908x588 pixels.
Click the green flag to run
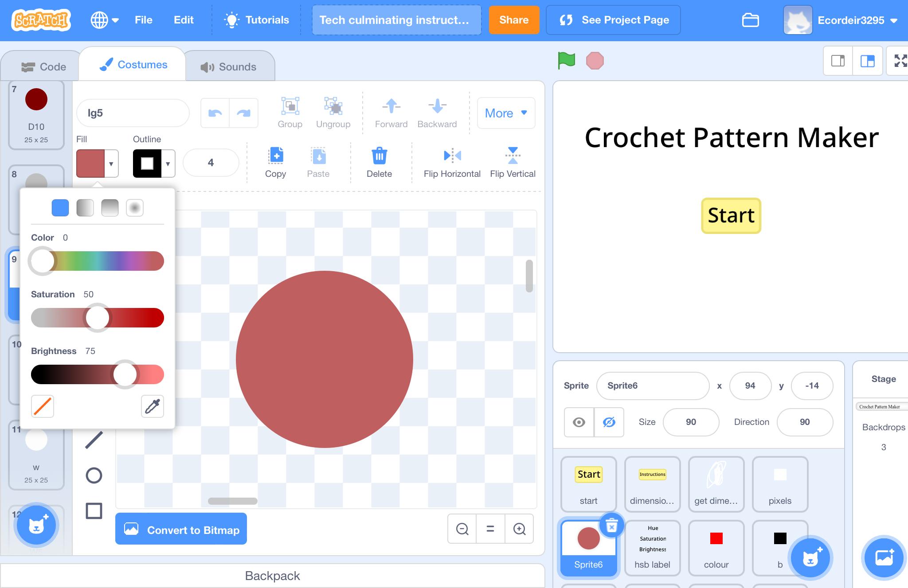(x=566, y=61)
